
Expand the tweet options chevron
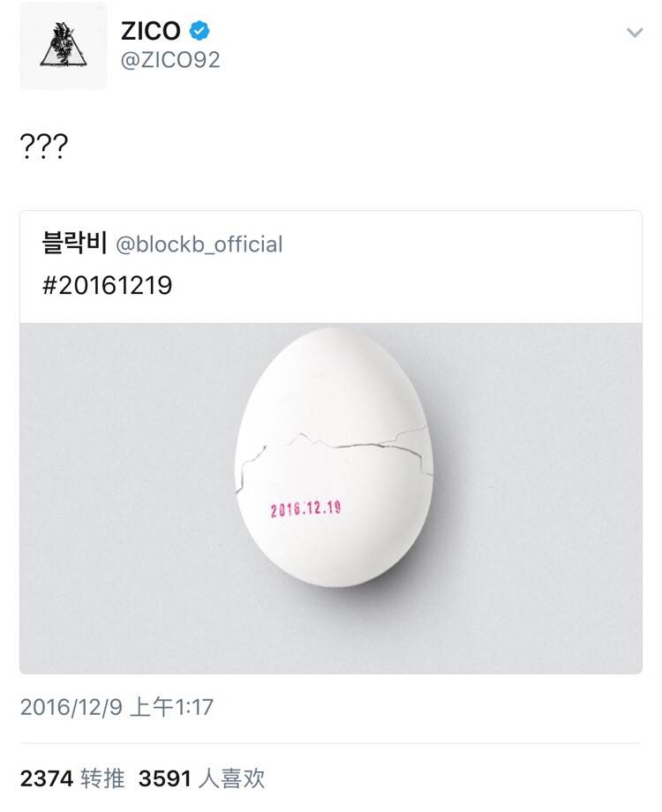(x=634, y=33)
